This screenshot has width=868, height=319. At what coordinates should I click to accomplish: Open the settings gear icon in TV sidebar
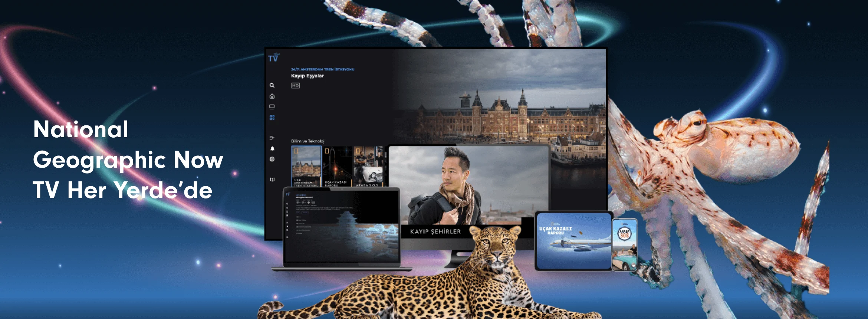[272, 159]
